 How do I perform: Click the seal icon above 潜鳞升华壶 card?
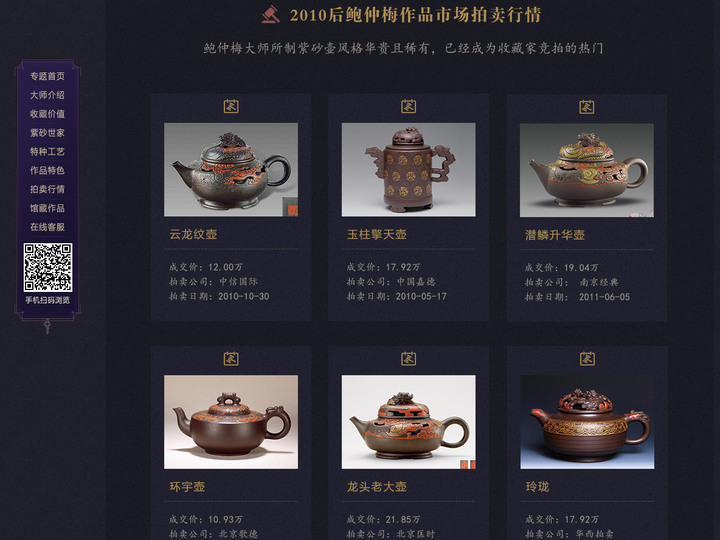587,107
